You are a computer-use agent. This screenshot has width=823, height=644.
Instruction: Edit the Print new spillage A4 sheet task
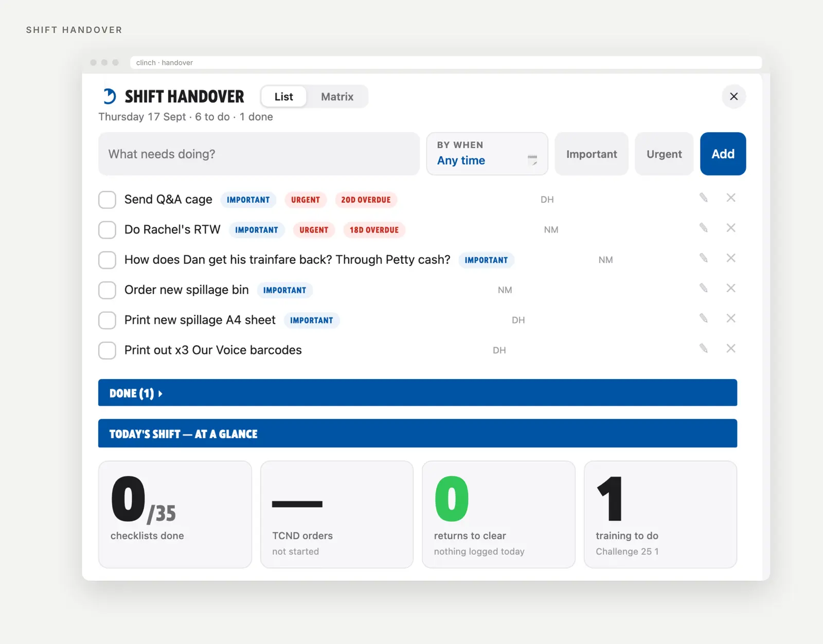click(x=703, y=318)
